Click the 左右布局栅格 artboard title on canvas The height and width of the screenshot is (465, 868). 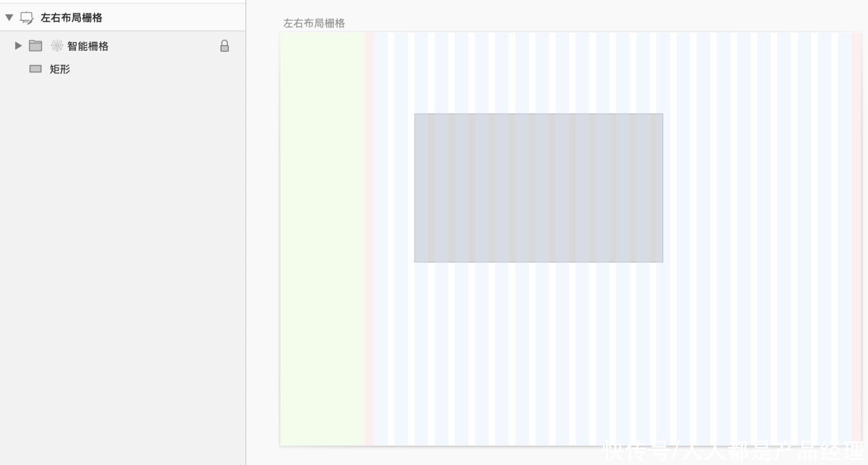(x=314, y=23)
